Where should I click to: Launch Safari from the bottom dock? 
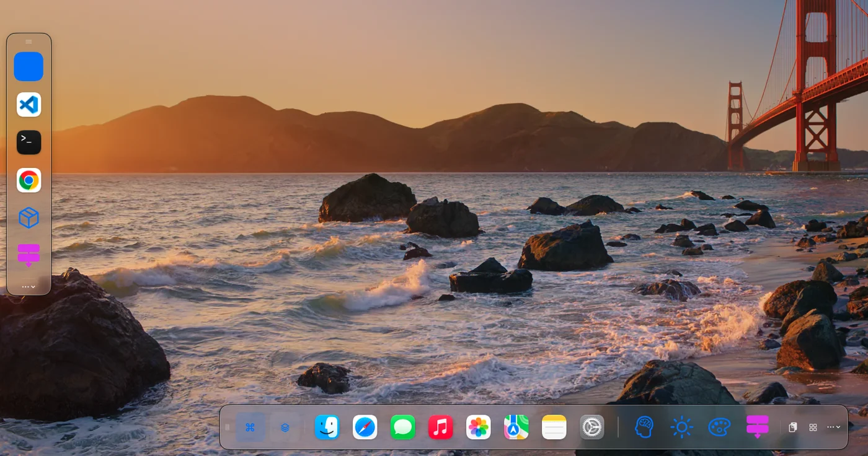(365, 427)
